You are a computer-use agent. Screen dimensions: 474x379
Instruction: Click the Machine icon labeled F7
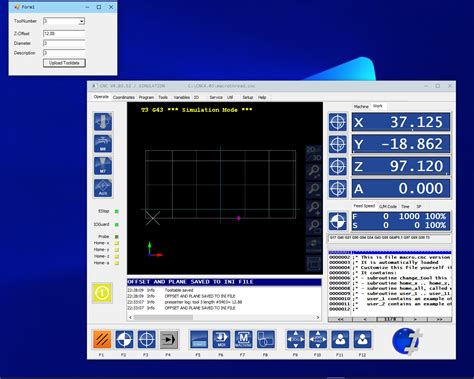coord(244,339)
